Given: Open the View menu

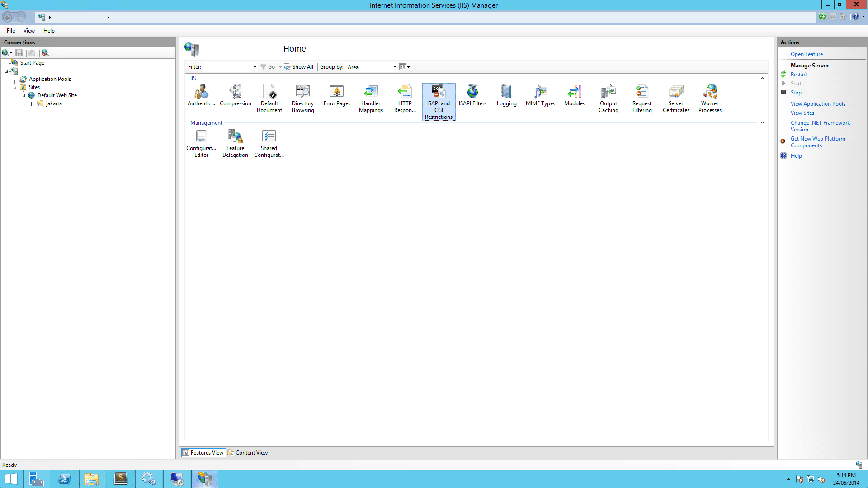Looking at the screenshot, I should point(29,31).
